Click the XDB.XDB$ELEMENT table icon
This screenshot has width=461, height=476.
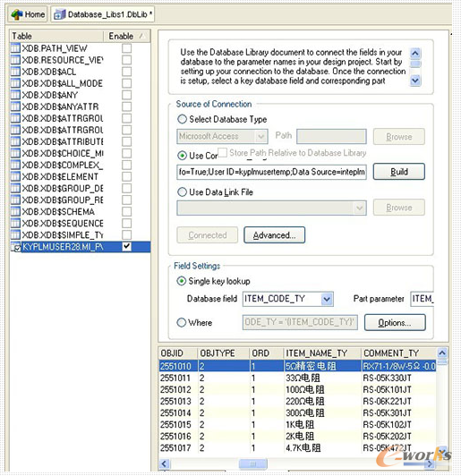point(15,176)
